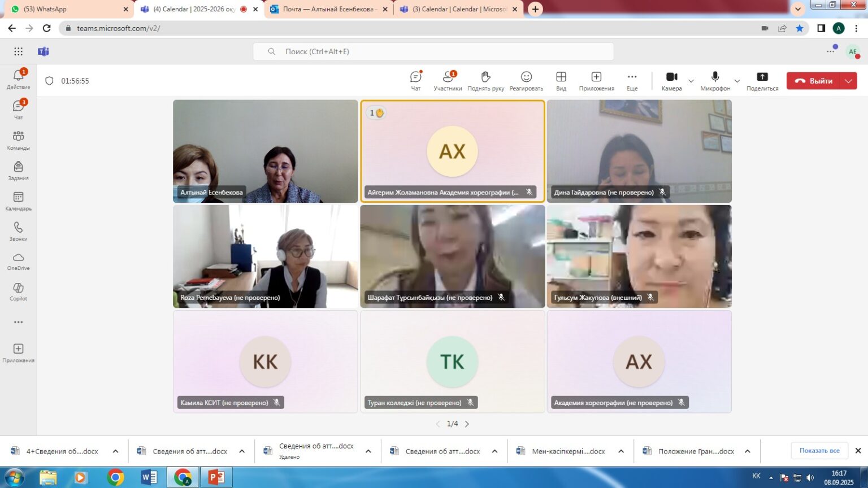Click the Teams search field
Viewport: 868px width, 488px height.
point(433,51)
